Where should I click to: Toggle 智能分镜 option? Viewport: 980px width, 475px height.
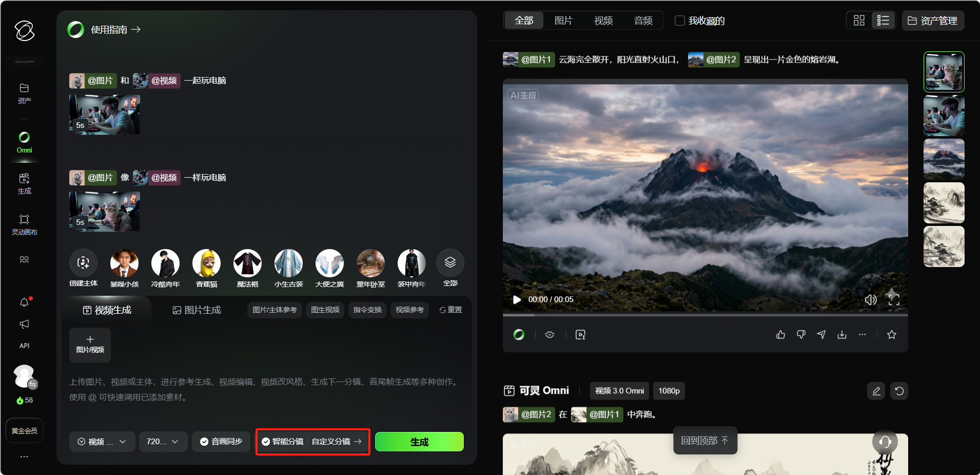click(x=283, y=442)
